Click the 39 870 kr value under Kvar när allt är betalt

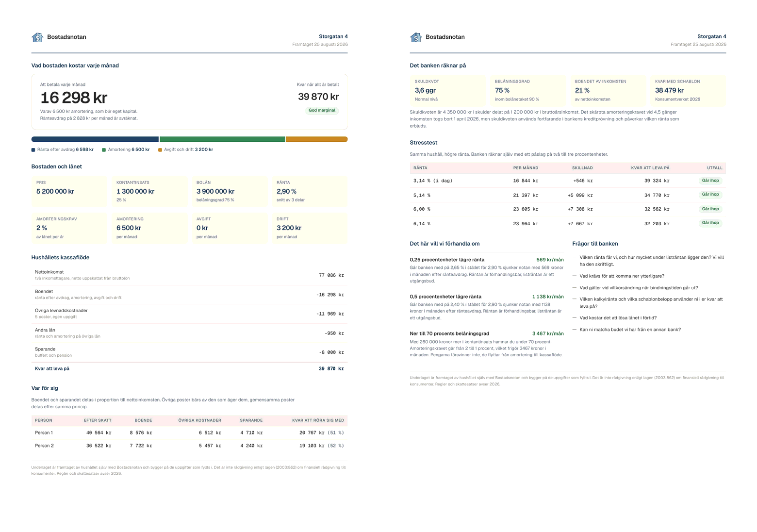pos(318,97)
